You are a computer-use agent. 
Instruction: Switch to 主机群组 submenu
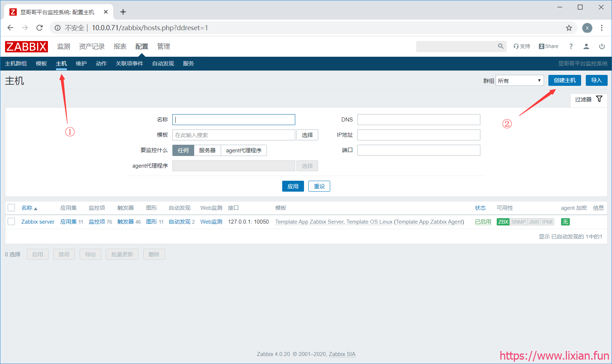[16, 64]
